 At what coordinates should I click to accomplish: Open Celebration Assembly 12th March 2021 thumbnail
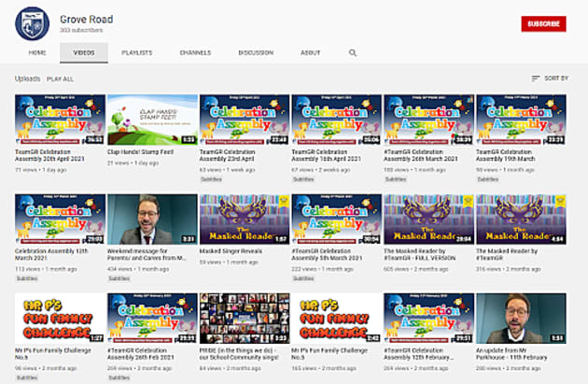click(x=60, y=220)
